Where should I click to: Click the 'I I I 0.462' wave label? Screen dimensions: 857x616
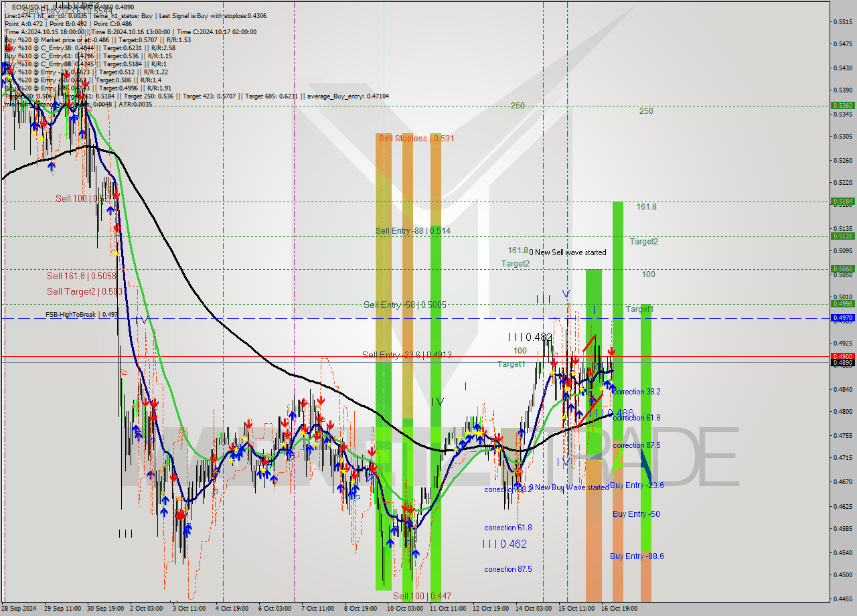pos(504,544)
